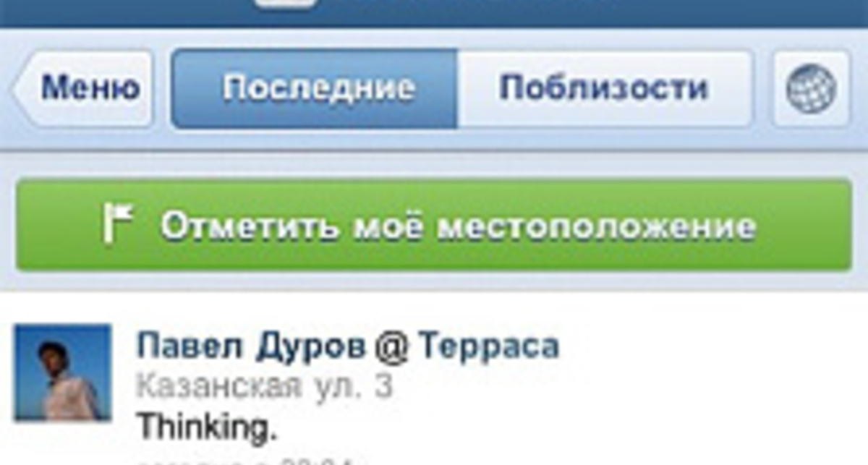Click the partially visible white logo in header

pos(287,4)
